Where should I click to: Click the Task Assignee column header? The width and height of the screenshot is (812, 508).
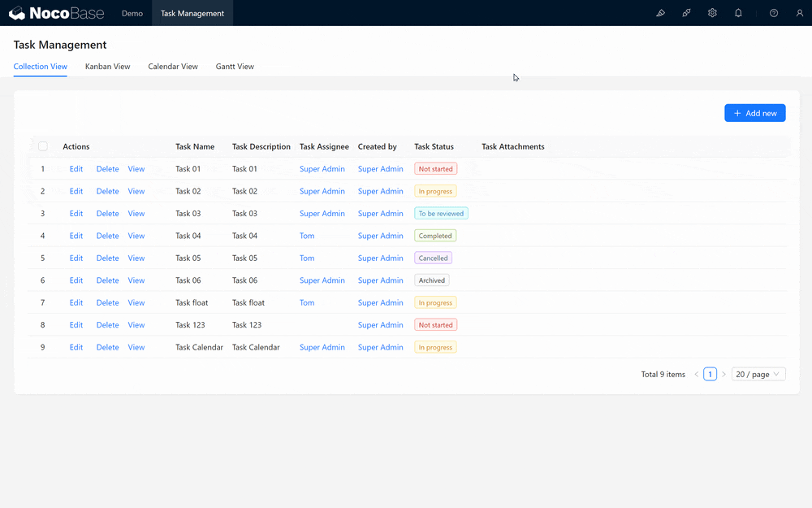(324, 146)
